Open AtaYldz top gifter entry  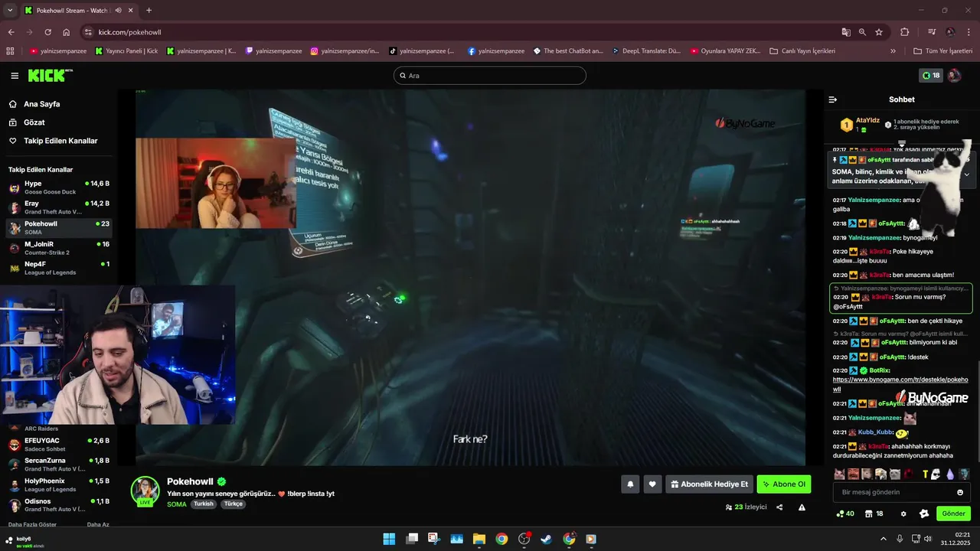(861, 124)
